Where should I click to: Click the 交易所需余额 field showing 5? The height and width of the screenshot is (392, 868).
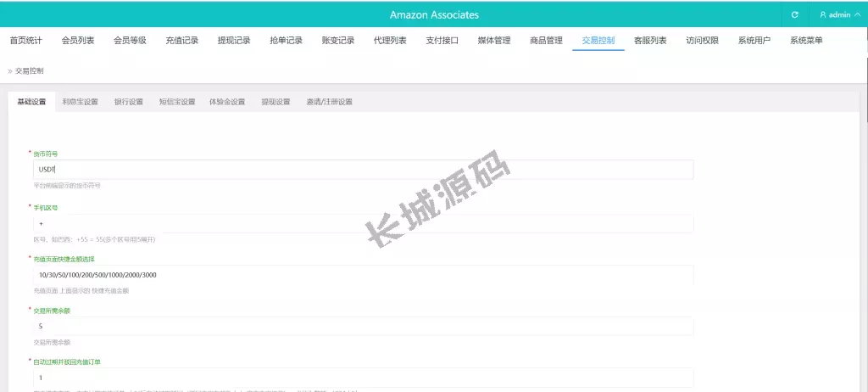(x=363, y=326)
